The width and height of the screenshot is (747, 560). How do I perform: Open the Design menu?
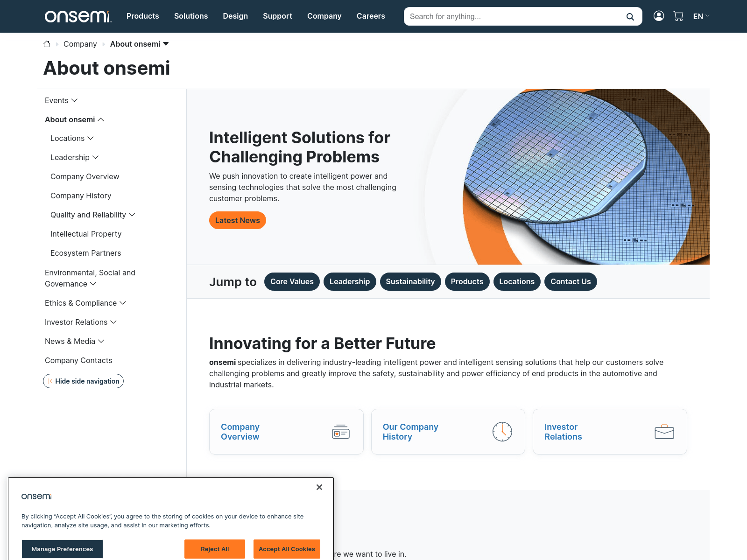235,16
